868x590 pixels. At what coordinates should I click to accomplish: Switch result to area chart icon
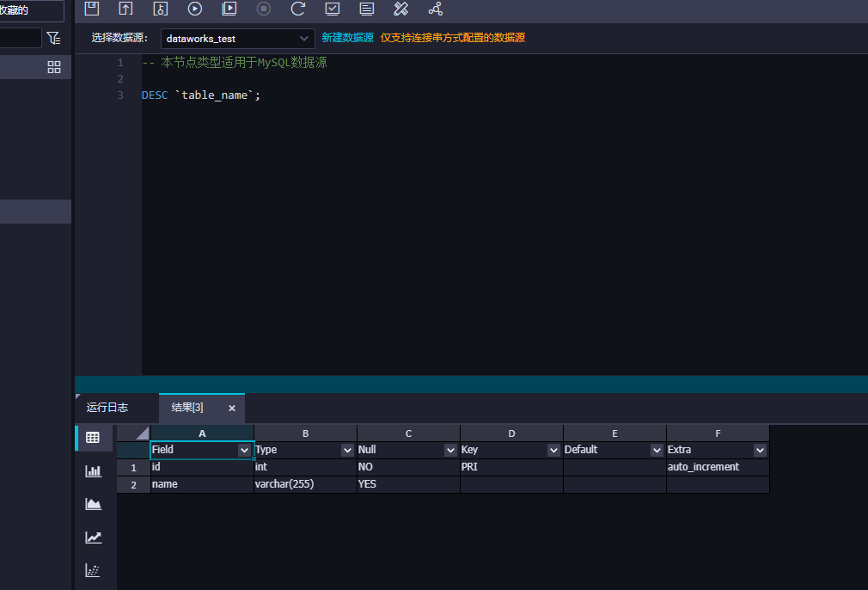click(x=93, y=504)
